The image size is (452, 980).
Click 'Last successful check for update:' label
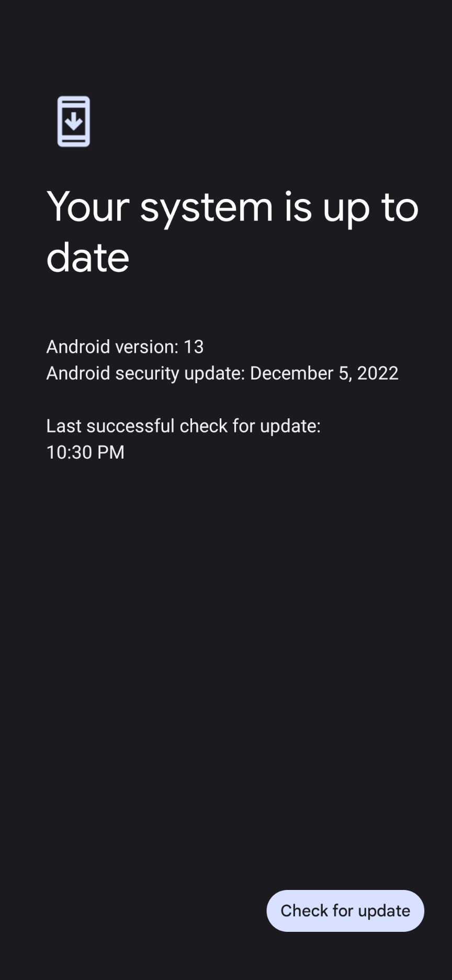pos(184,426)
